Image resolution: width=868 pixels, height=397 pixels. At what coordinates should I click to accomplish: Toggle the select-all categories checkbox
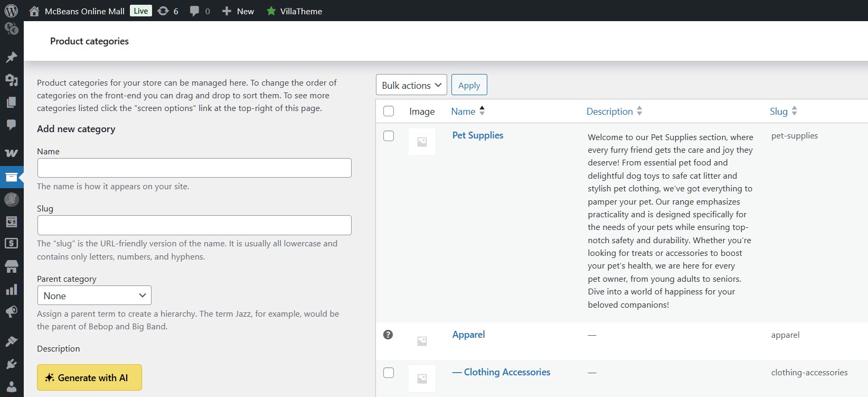coord(389,111)
